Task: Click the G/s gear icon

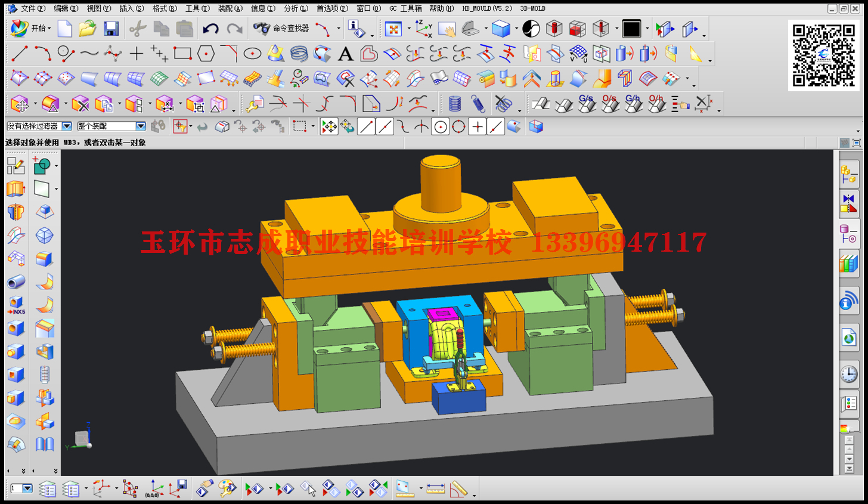Action: click(x=587, y=103)
